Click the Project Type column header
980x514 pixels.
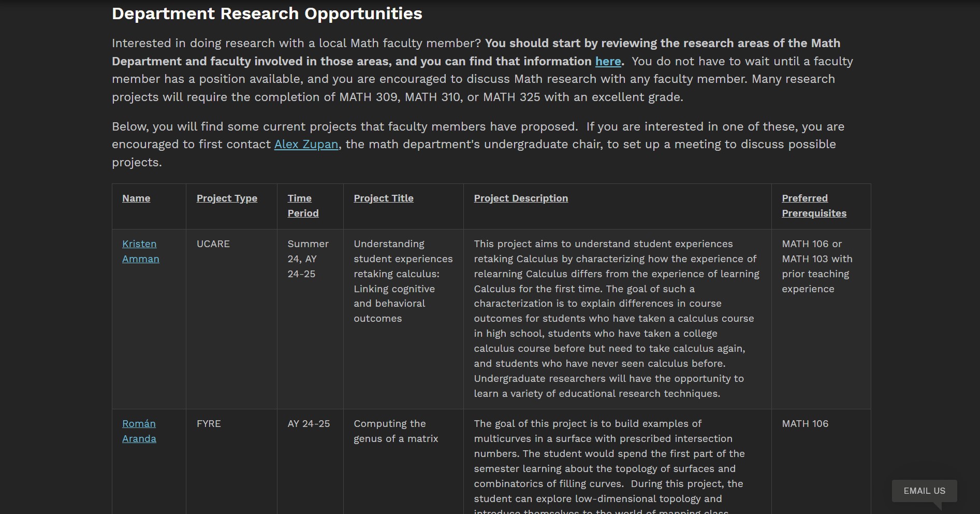click(x=227, y=198)
